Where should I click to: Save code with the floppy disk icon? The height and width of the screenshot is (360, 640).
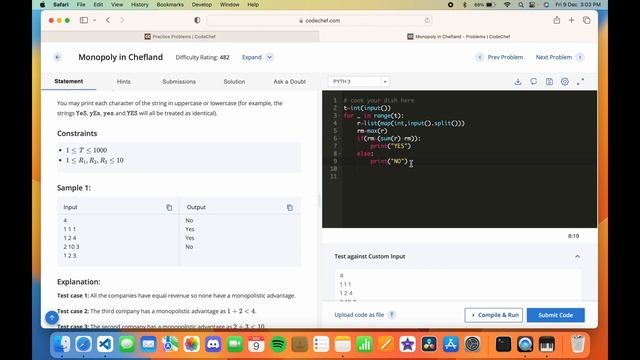click(549, 82)
